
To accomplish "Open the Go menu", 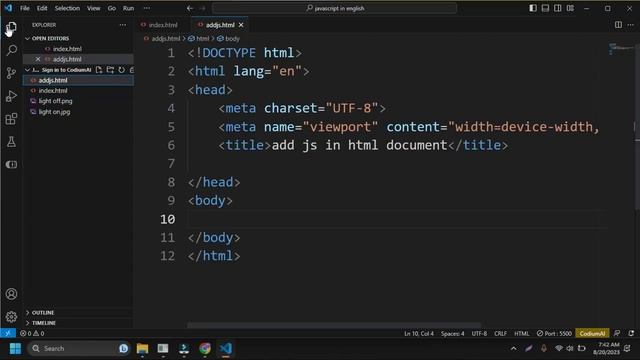I will (x=112, y=8).
